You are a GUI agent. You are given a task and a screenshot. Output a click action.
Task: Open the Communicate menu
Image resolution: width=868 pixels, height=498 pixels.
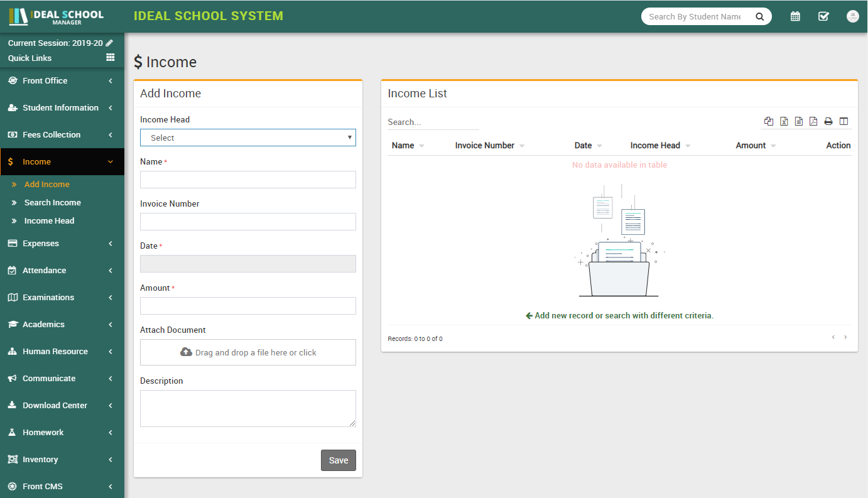[62, 378]
